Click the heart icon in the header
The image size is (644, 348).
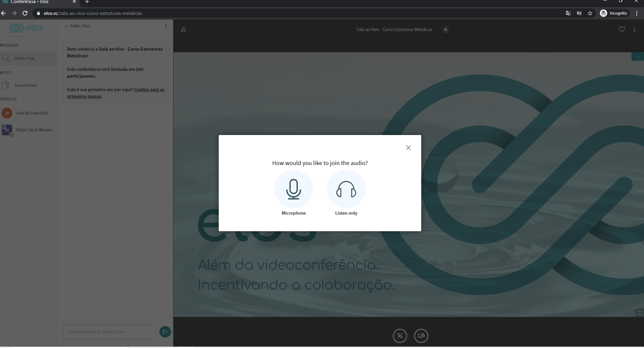(x=622, y=29)
